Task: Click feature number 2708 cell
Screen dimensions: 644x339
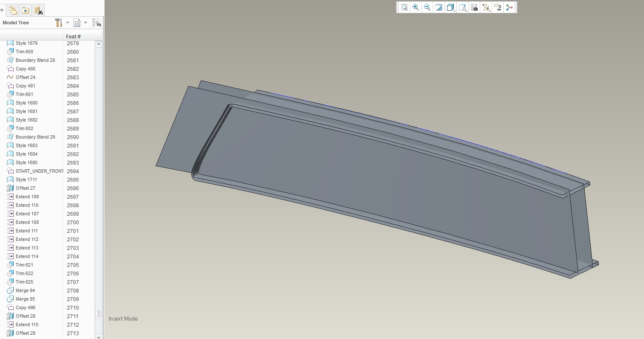Action: pyautogui.click(x=73, y=290)
